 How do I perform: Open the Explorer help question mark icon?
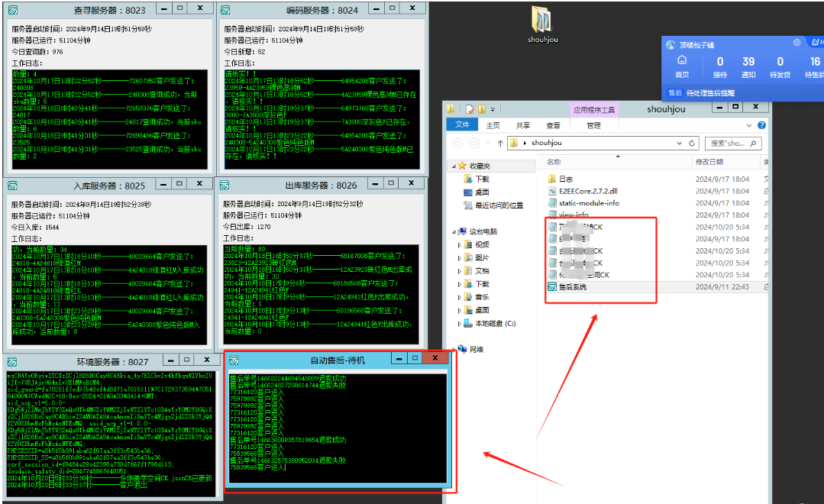pos(761,124)
